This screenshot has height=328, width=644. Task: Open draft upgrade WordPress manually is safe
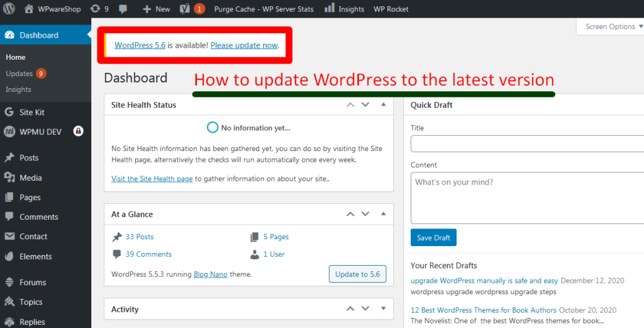[484, 281]
